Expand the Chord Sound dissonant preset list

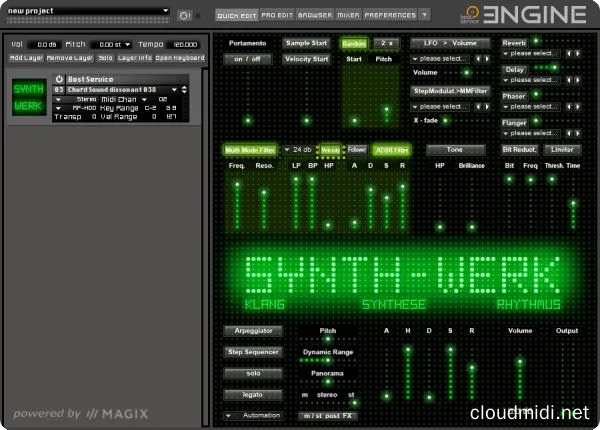(170, 89)
